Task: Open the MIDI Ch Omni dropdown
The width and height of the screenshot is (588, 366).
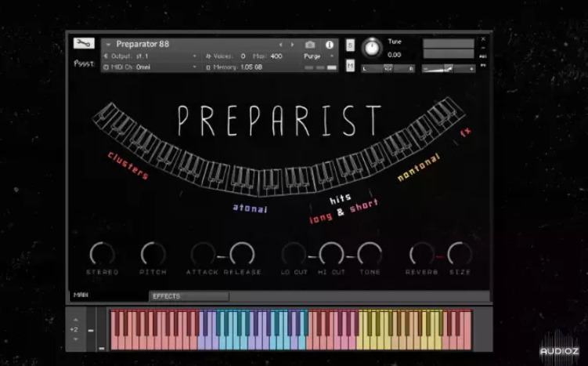Action: (x=194, y=67)
